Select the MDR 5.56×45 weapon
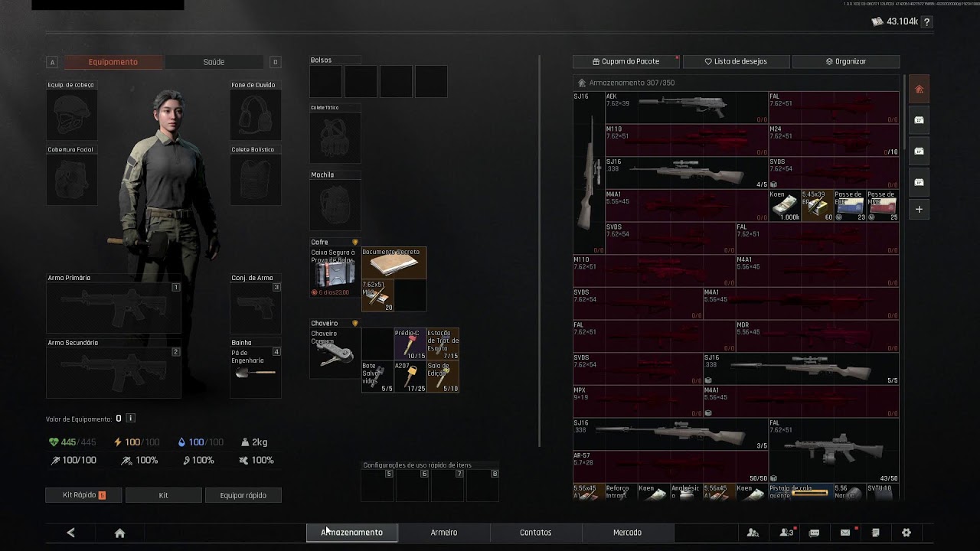The width and height of the screenshot is (980, 551). coord(817,336)
